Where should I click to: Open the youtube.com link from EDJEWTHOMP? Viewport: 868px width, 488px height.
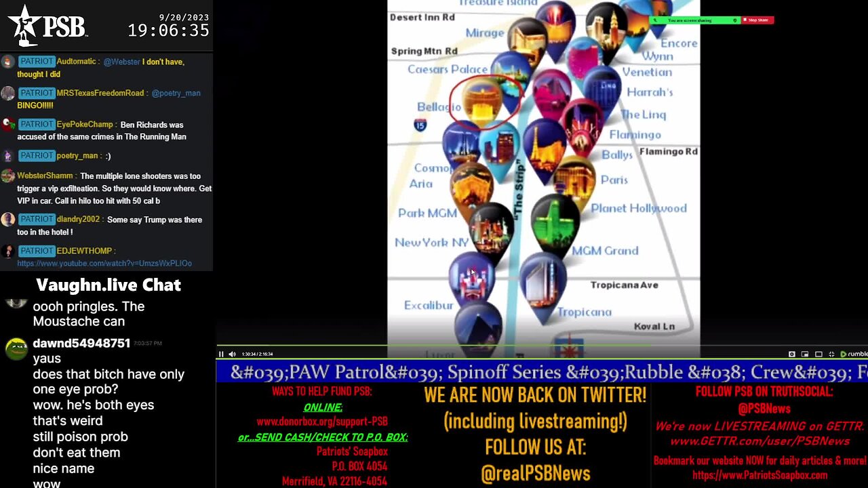pos(104,263)
